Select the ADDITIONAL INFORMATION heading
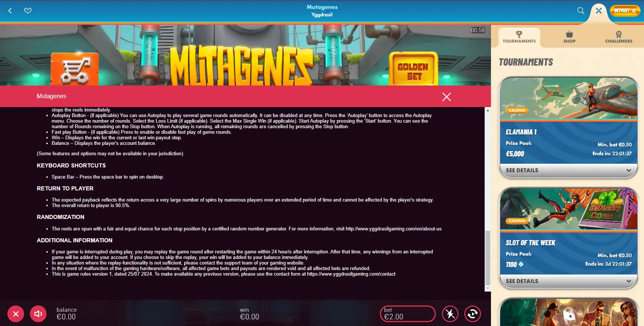The image size is (644, 326). (74, 240)
